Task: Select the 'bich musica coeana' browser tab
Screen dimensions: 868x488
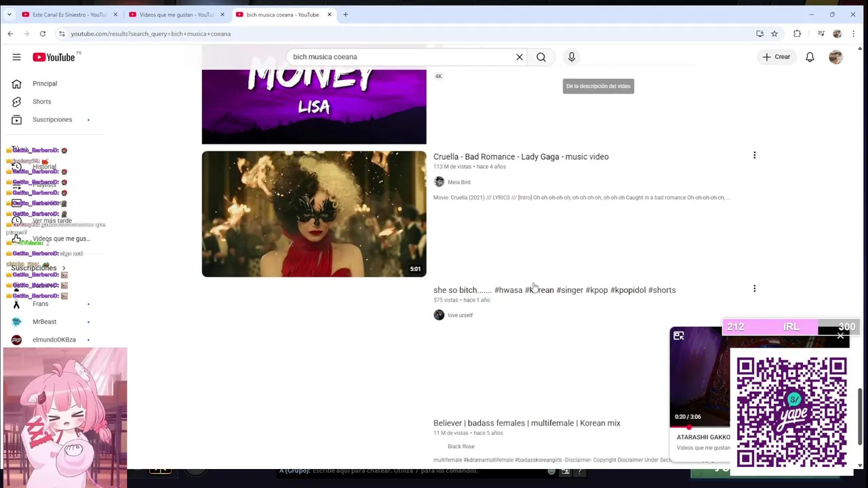Action: (282, 14)
